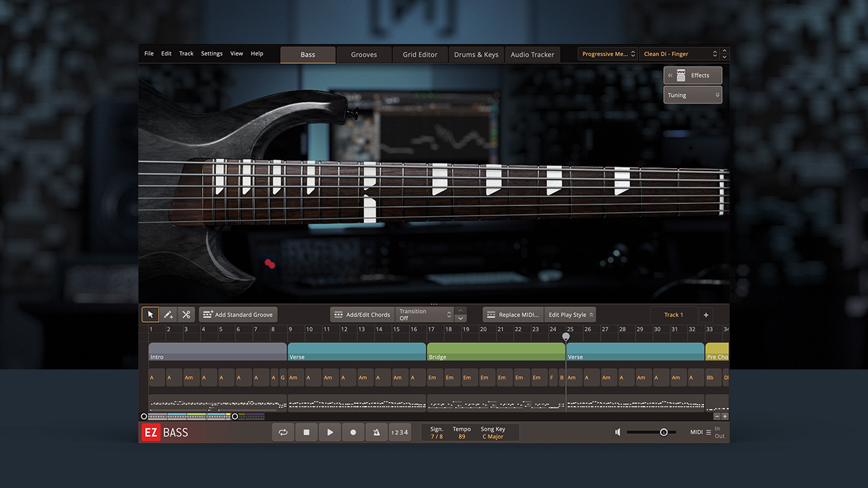Screen dimensions: 868x488
Task: Select the Bridge song block
Action: coord(496,352)
